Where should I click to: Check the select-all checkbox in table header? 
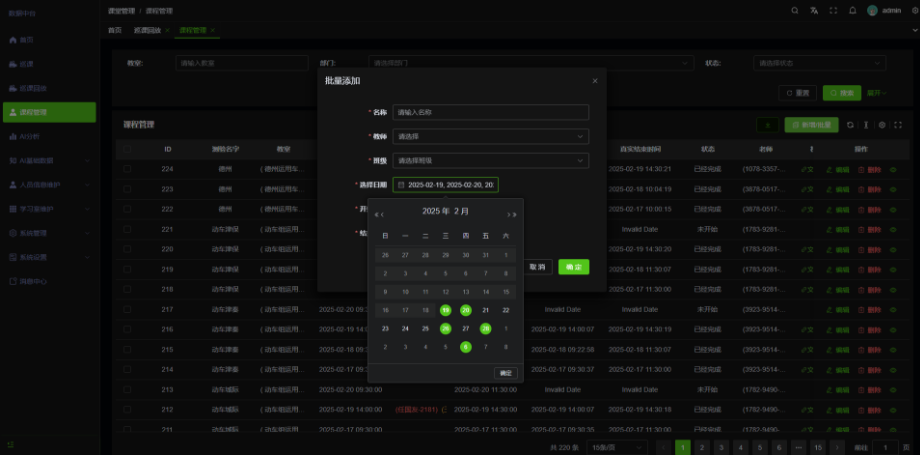point(127,149)
